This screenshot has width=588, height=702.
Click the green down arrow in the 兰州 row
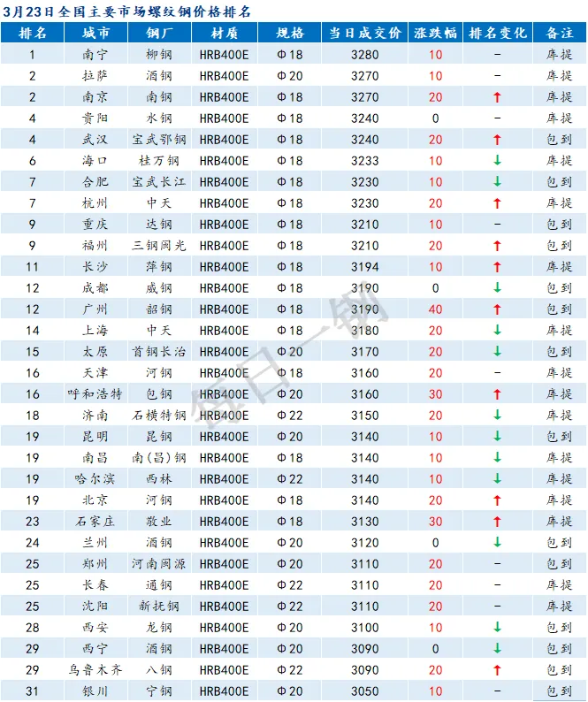tap(497, 543)
